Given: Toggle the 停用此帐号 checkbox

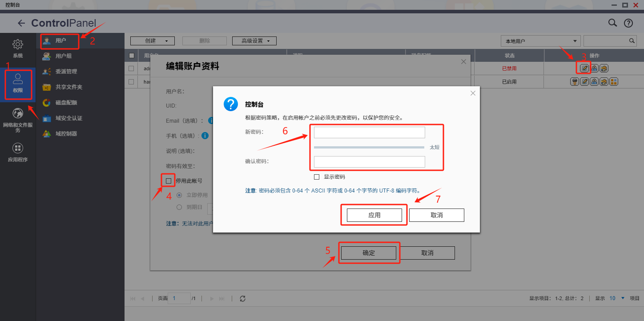Looking at the screenshot, I should pos(169,181).
